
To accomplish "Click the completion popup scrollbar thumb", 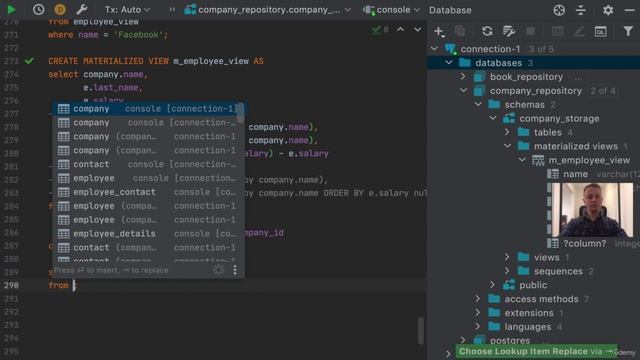I will point(241,113).
